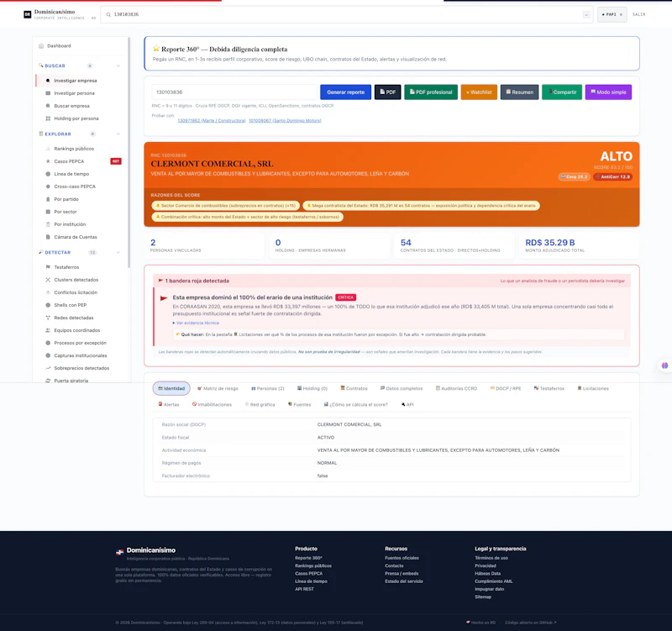Open the Datos completos tab

pyautogui.click(x=402, y=388)
